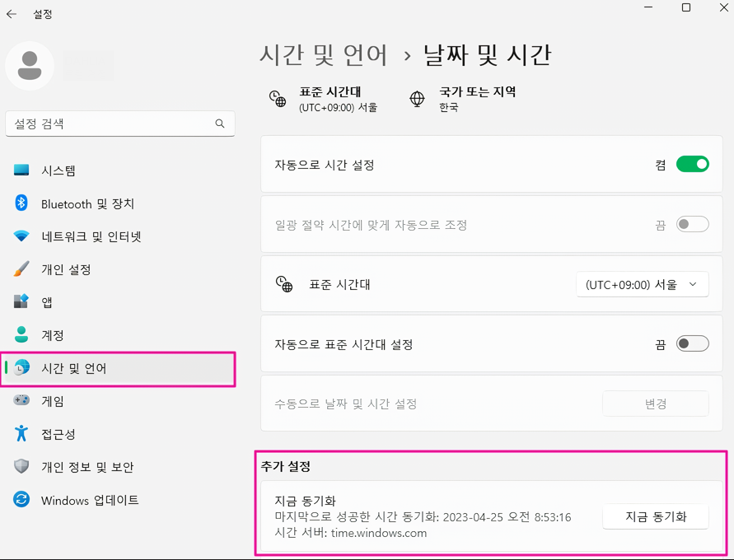Open the 계정 settings section
The width and height of the screenshot is (734, 560).
pos(53,335)
